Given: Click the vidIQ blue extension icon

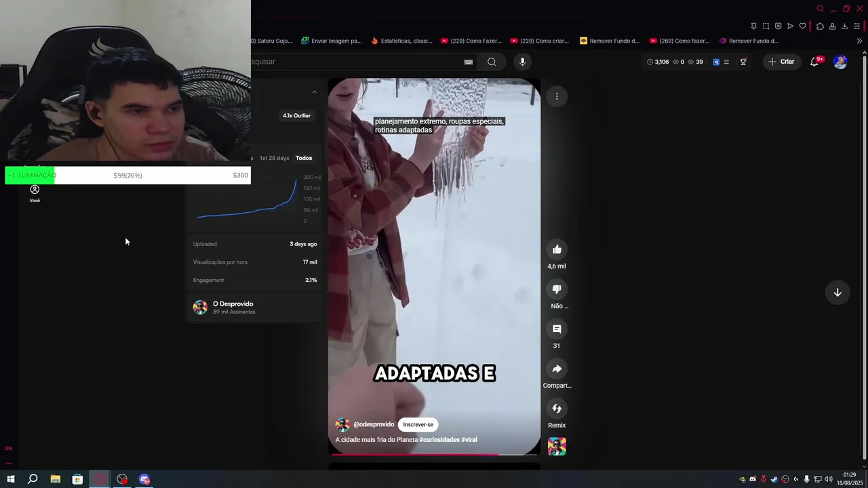Looking at the screenshot, I should (x=716, y=62).
